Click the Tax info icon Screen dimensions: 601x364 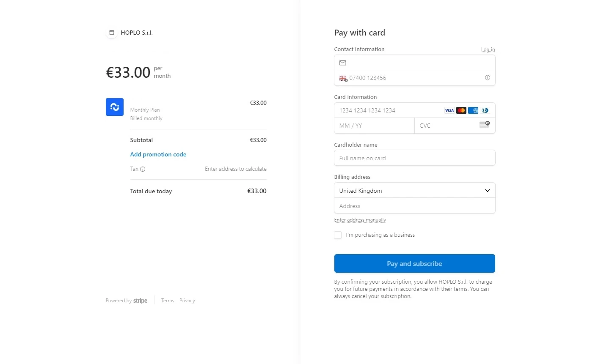click(143, 169)
